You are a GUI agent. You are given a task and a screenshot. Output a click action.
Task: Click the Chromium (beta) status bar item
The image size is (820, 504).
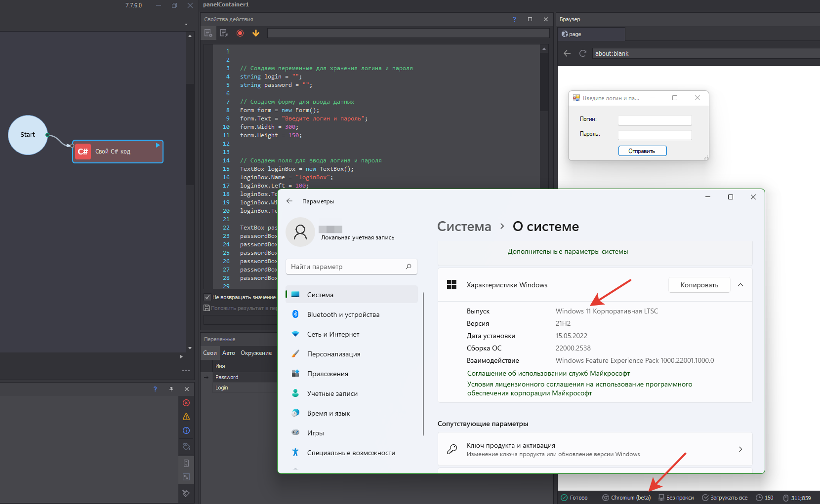click(626, 498)
